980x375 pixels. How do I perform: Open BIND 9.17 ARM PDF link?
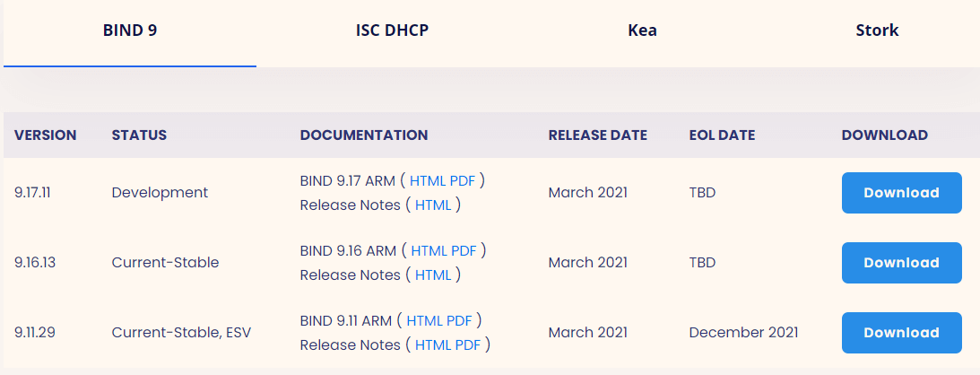pos(463,180)
